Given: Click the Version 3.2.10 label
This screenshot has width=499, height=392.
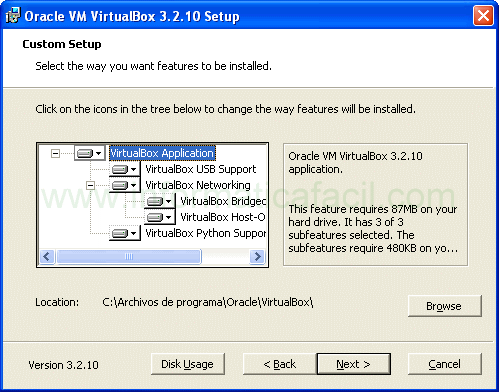Looking at the screenshot, I should point(63,365).
